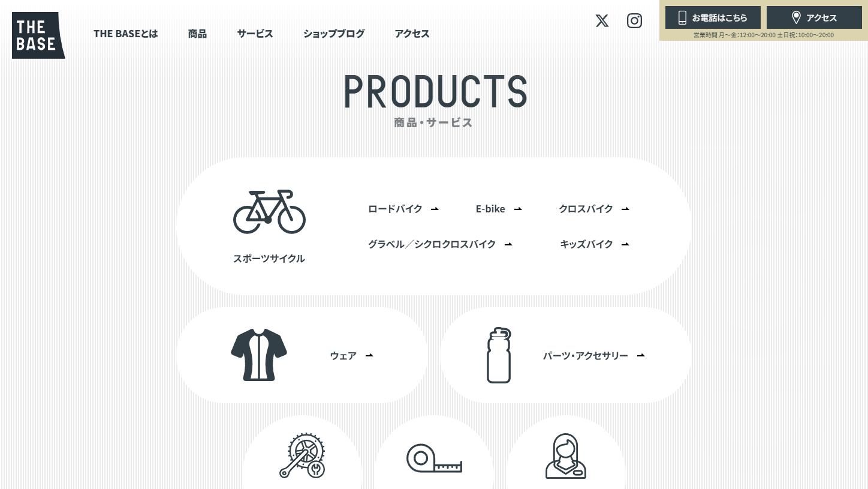Screen dimensions: 868x489
Task: Click the water bottle accessories icon
Action: click(499, 355)
